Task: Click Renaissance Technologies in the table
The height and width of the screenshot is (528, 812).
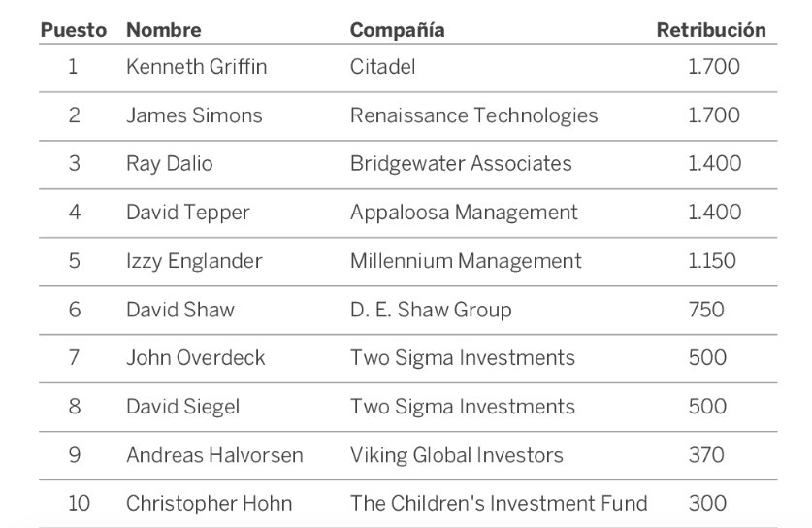Action: coord(473,115)
